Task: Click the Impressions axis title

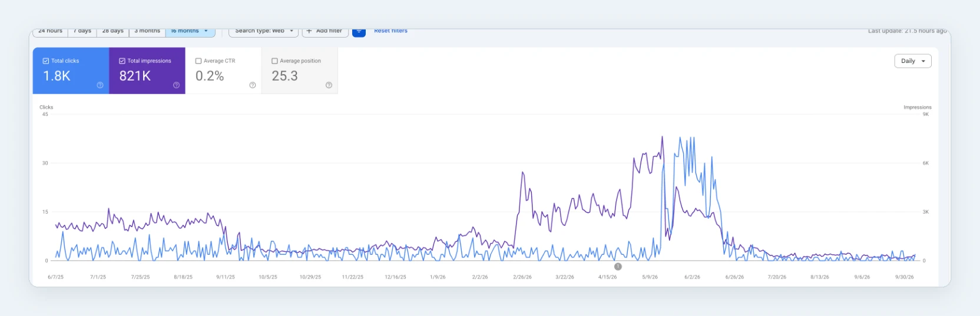Action: (x=918, y=107)
